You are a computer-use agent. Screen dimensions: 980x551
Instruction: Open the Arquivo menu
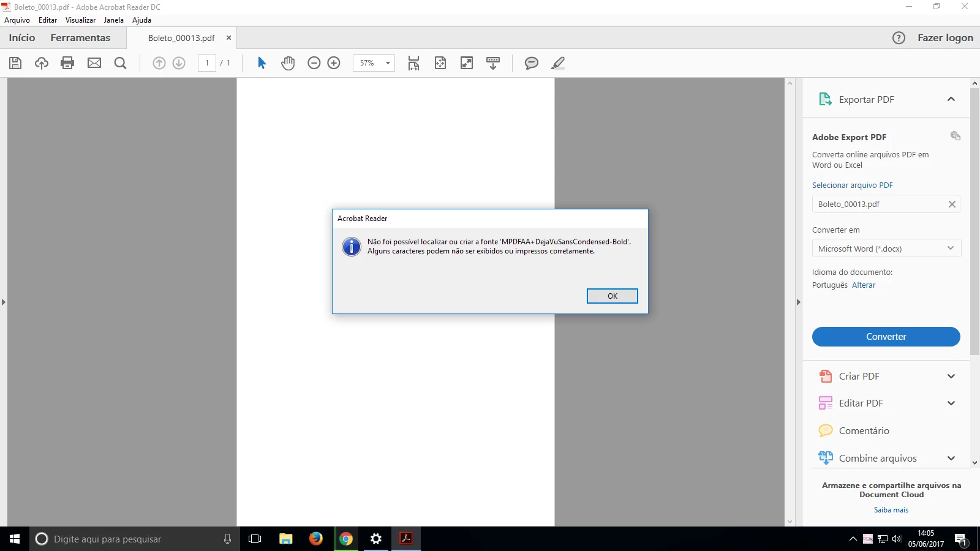17,20
